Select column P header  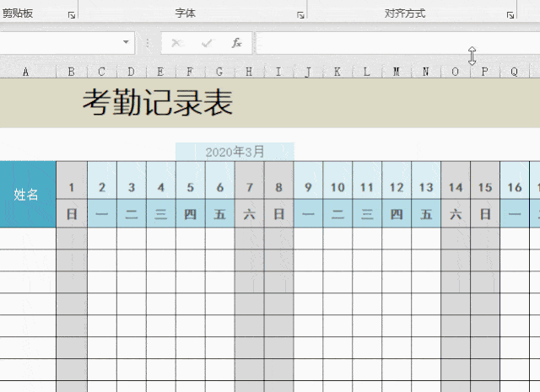(485, 72)
